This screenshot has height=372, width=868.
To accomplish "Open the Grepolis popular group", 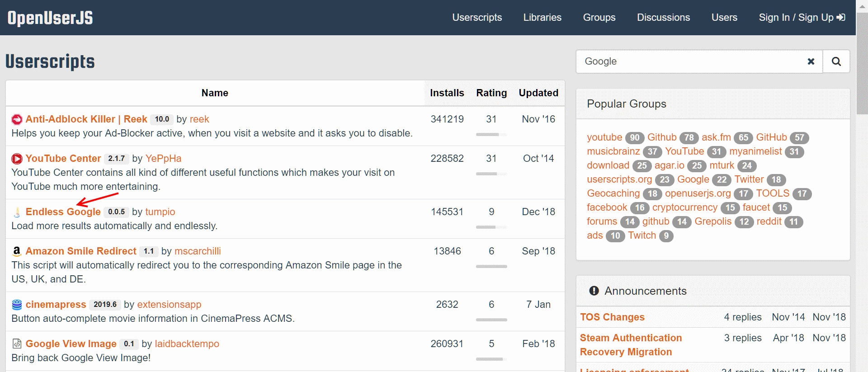I will click(x=713, y=221).
